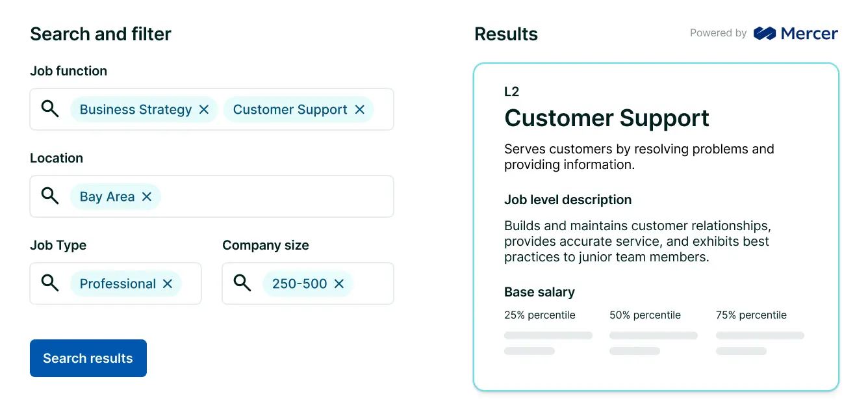The image size is (868, 420).
Task: Click the magnifier icon in Company size field
Action: (x=242, y=283)
